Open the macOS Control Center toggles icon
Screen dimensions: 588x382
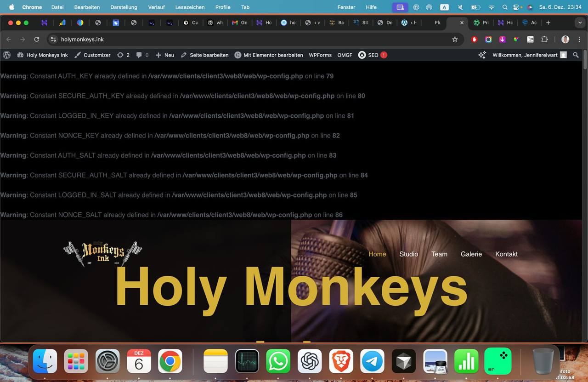517,7
